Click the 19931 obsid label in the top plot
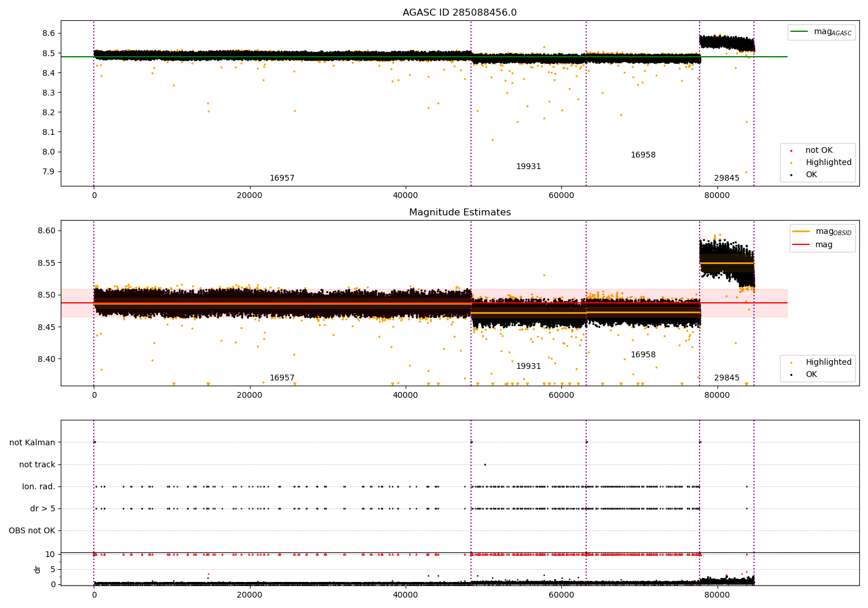The width and height of the screenshot is (868, 608). pos(528,167)
